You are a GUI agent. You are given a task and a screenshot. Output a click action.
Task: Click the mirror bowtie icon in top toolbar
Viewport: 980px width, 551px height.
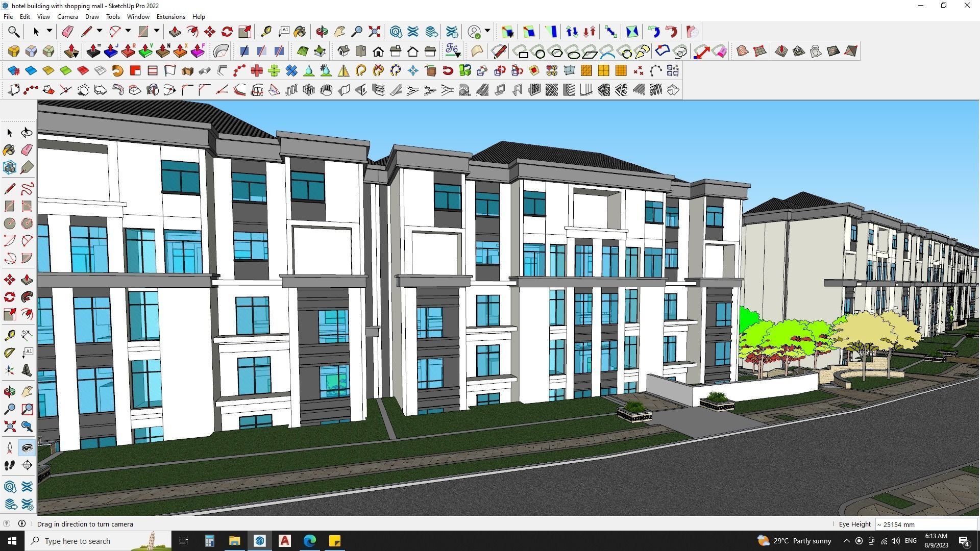pos(632,32)
